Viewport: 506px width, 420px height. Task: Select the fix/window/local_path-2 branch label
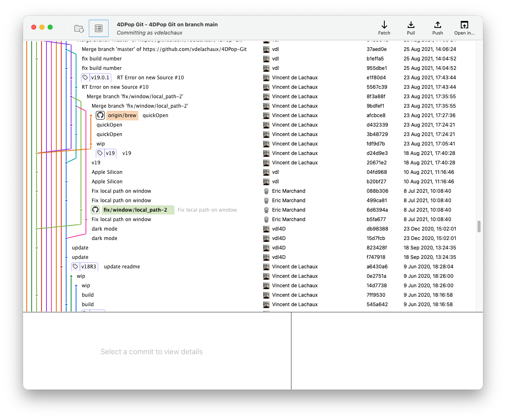(x=138, y=210)
